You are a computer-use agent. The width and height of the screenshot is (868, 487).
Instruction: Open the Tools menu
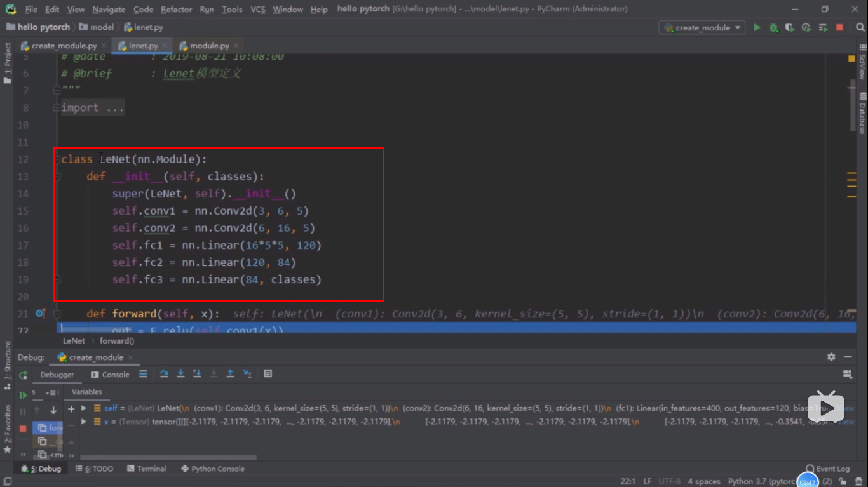point(232,9)
